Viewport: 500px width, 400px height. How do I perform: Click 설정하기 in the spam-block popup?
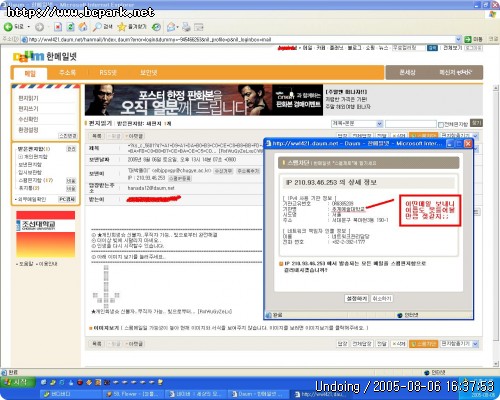click(x=356, y=298)
